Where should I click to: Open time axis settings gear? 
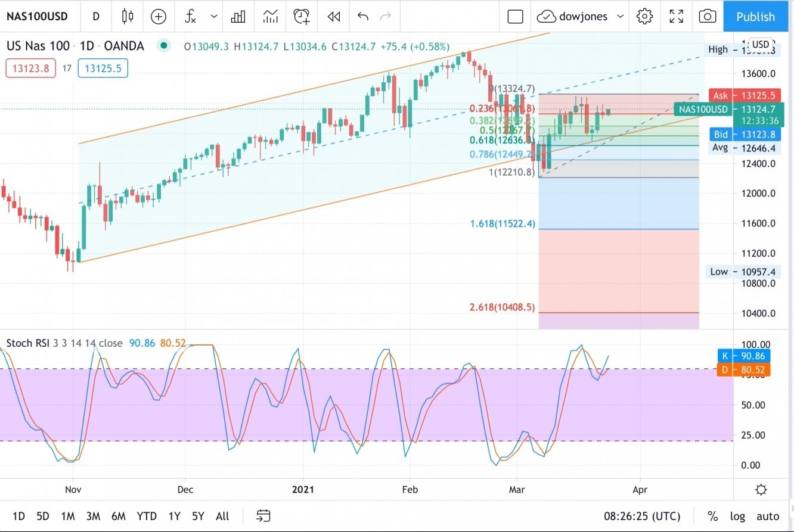761,490
